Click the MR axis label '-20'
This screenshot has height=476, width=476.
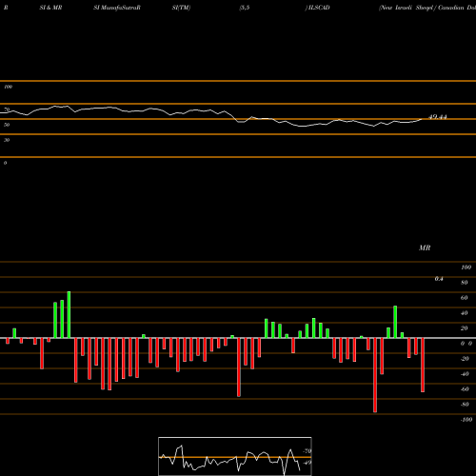click(x=465, y=359)
